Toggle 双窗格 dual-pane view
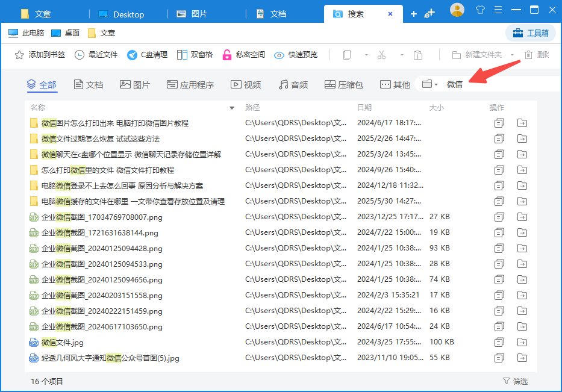Screen dimensions: 562x392 (195, 55)
